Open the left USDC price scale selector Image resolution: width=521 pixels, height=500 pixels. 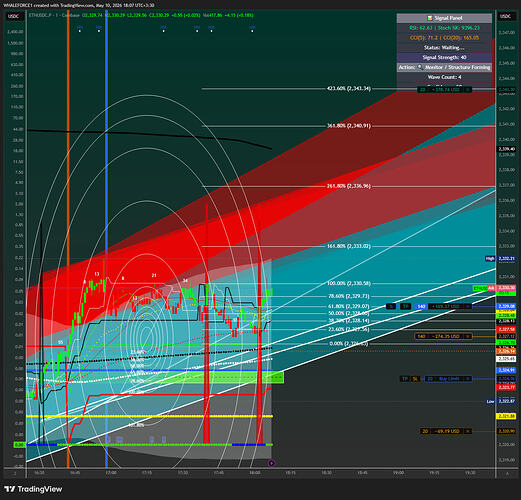point(14,16)
